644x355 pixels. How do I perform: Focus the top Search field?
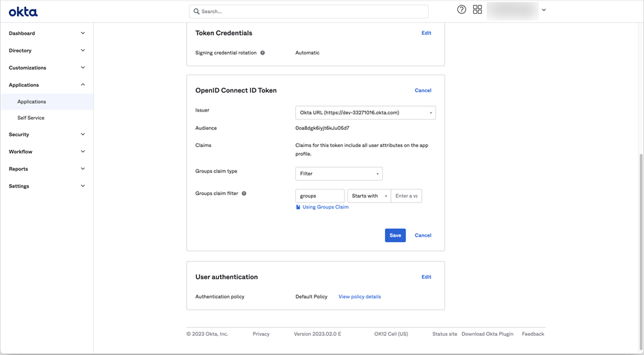pos(308,12)
